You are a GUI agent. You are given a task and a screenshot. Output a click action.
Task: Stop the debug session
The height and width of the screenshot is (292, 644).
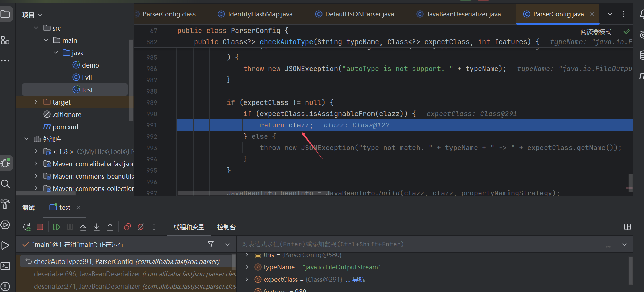(40, 227)
